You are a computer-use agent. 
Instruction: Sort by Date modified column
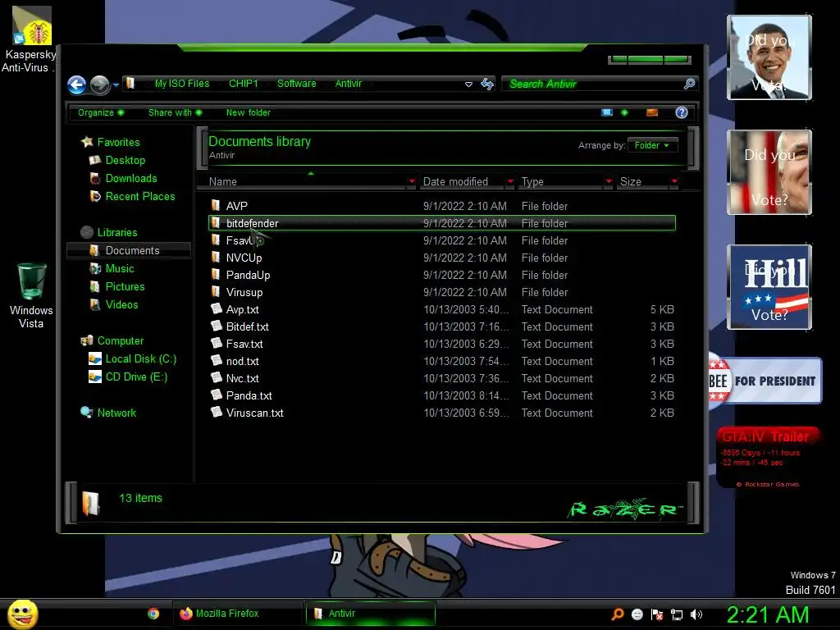pyautogui.click(x=462, y=181)
